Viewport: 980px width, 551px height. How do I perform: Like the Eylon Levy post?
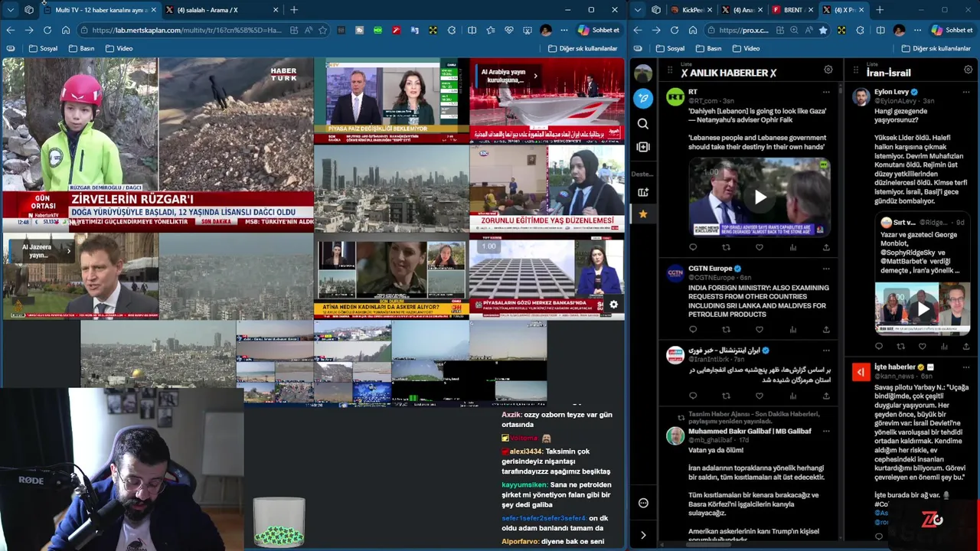coord(923,346)
